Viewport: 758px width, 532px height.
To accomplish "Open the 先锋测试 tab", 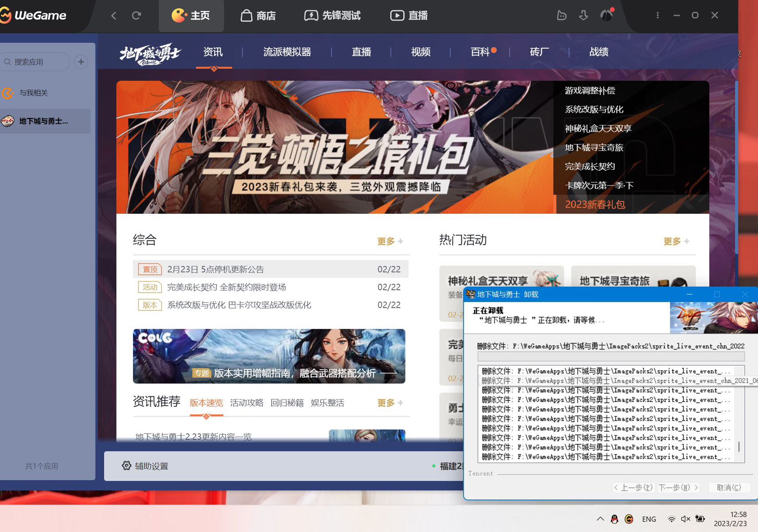I will (332, 16).
